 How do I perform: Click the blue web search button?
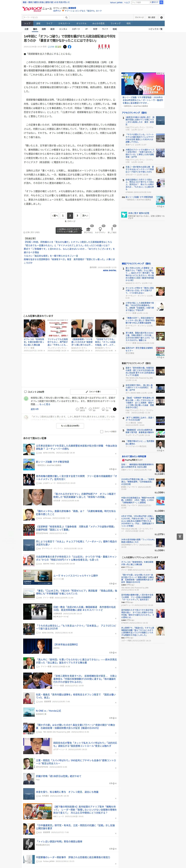click(161, 2)
